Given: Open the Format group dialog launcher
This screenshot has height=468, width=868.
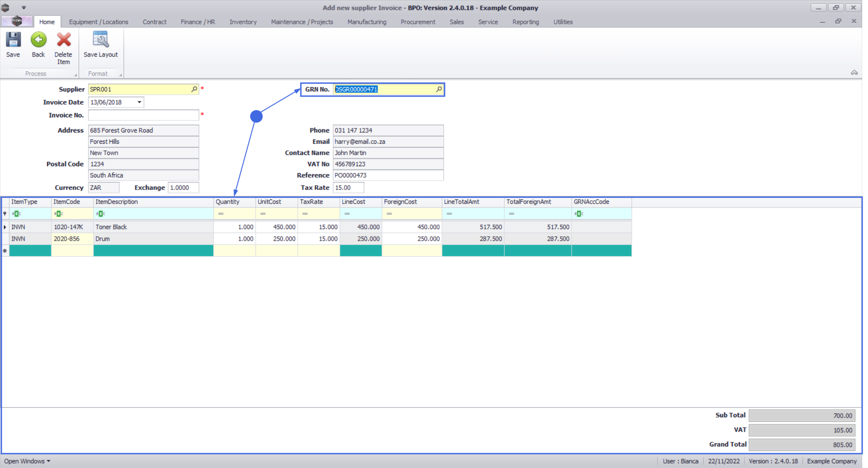Looking at the screenshot, I should (120, 75).
